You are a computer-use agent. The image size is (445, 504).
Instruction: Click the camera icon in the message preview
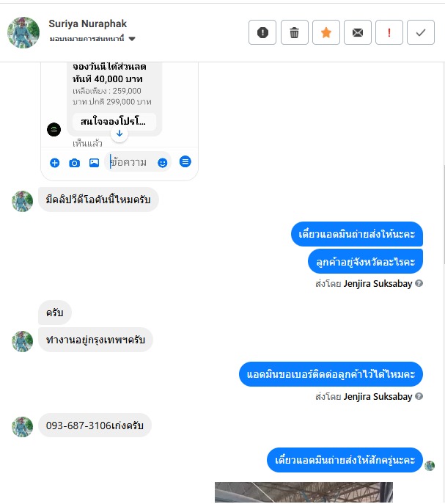[x=74, y=163]
